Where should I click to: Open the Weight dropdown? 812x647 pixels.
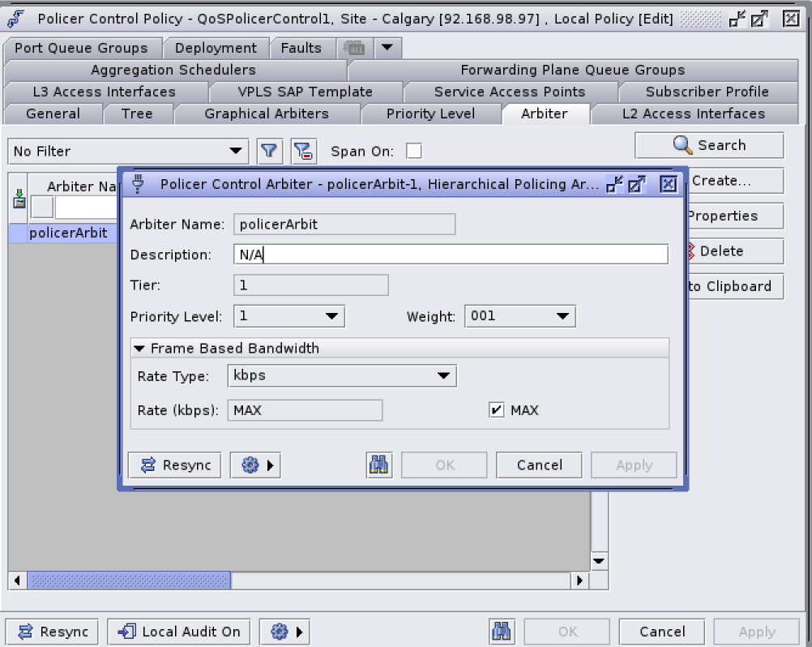(519, 316)
